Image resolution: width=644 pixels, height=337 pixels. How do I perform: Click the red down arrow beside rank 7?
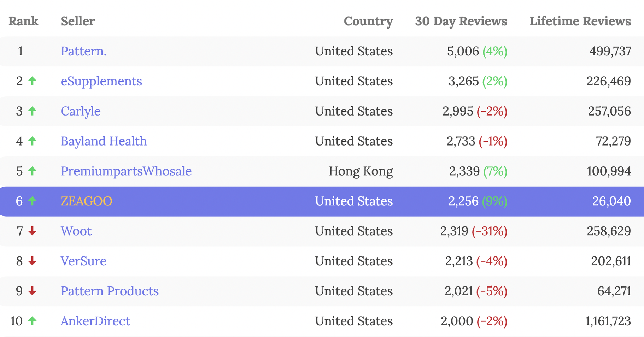pos(33,231)
